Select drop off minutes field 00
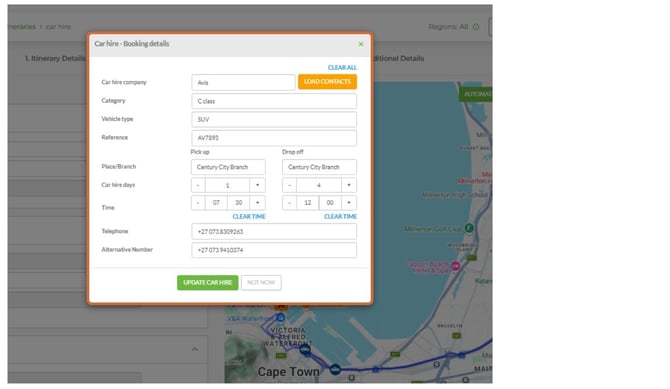670x389 pixels. 330,203
